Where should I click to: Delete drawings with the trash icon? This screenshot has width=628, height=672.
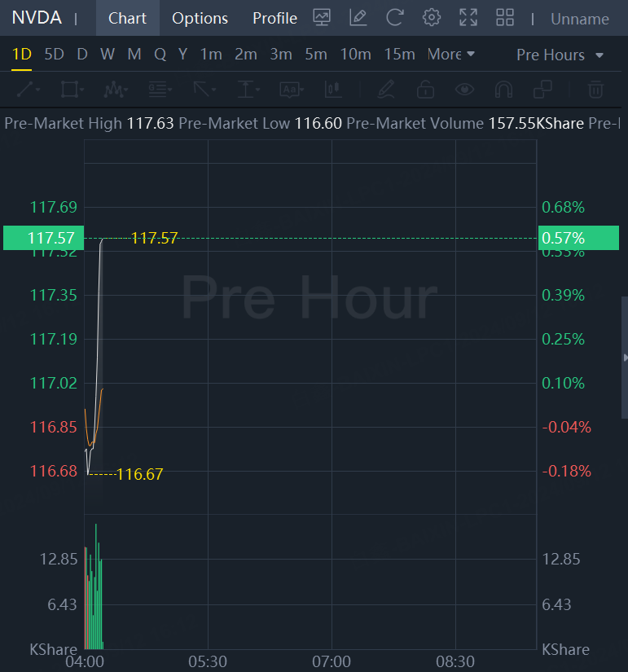[x=596, y=89]
